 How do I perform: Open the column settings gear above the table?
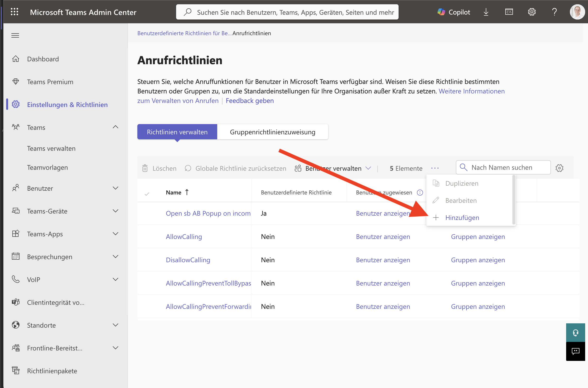[x=559, y=168]
